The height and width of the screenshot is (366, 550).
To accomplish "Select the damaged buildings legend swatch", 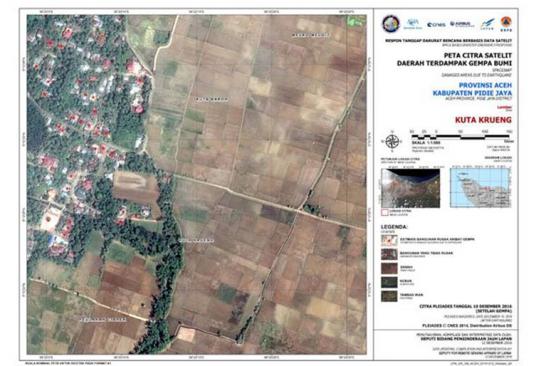I will [x=389, y=240].
